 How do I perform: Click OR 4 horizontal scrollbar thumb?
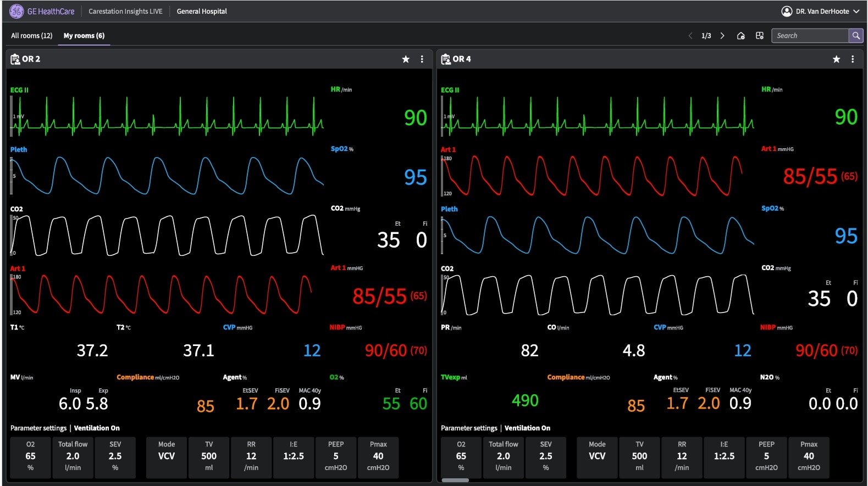click(x=455, y=481)
